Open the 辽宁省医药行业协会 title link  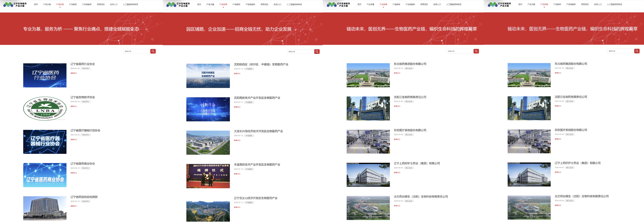(82, 64)
